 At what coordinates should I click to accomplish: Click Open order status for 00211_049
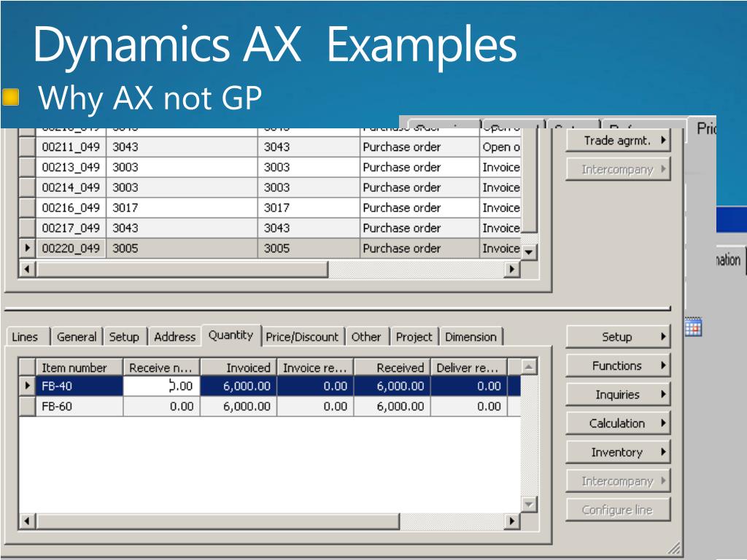click(x=500, y=147)
